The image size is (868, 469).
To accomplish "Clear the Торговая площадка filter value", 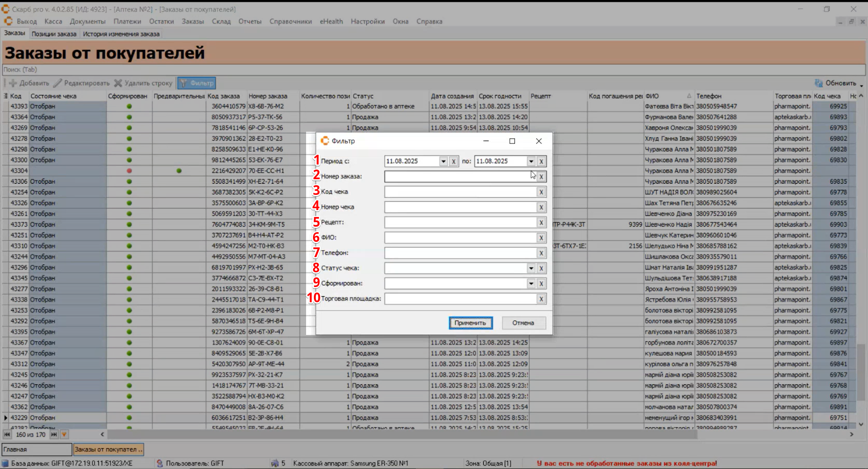I will pos(541,299).
